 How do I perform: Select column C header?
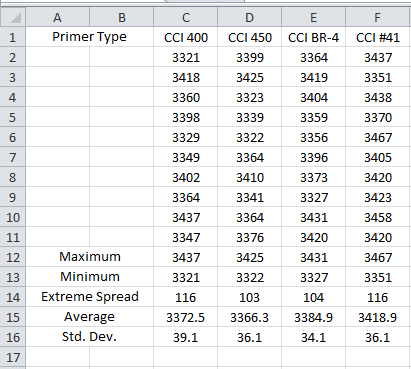pyautogui.click(x=186, y=17)
